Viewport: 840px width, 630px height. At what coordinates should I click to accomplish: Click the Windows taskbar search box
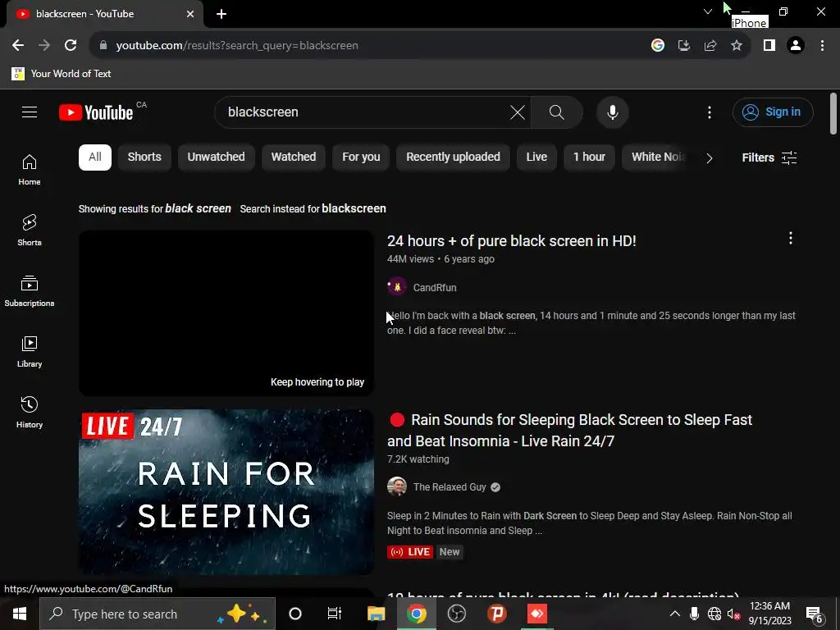157,614
